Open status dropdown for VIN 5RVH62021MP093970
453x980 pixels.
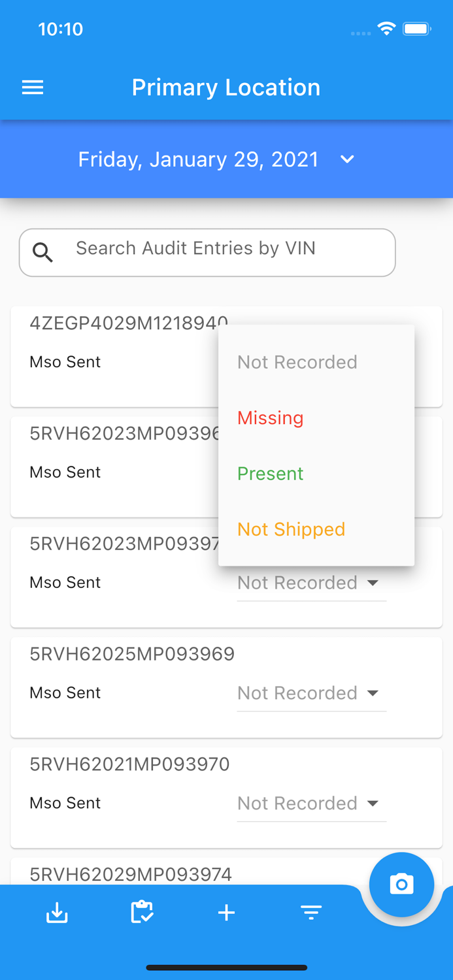[311, 804]
